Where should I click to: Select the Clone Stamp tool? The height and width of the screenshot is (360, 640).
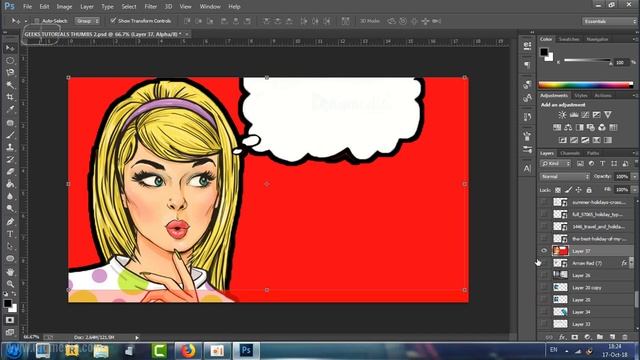[x=10, y=147]
